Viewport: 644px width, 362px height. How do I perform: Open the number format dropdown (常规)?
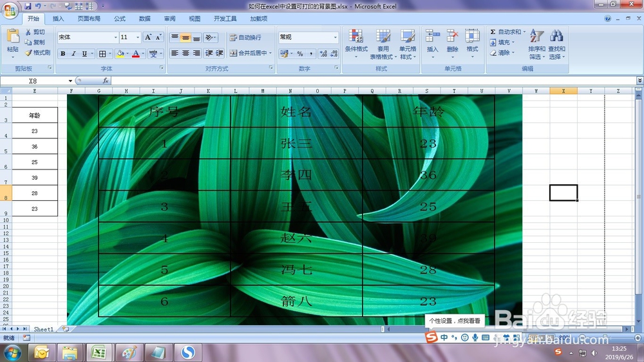(335, 37)
